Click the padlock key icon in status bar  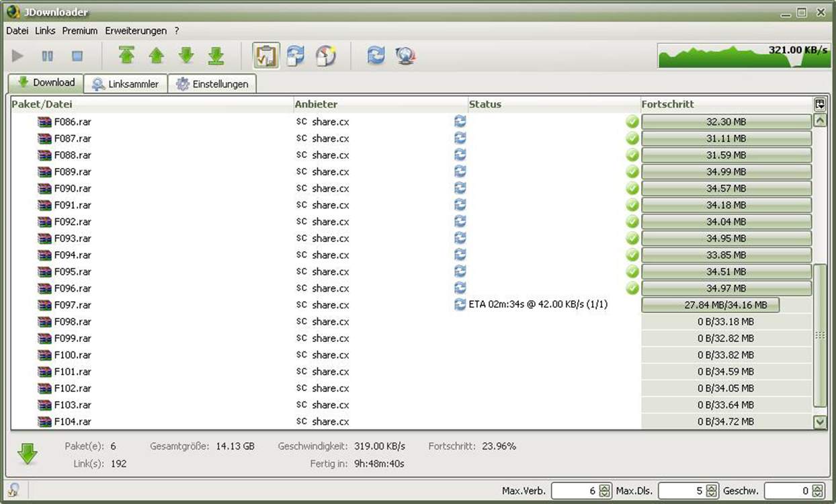click(x=13, y=491)
